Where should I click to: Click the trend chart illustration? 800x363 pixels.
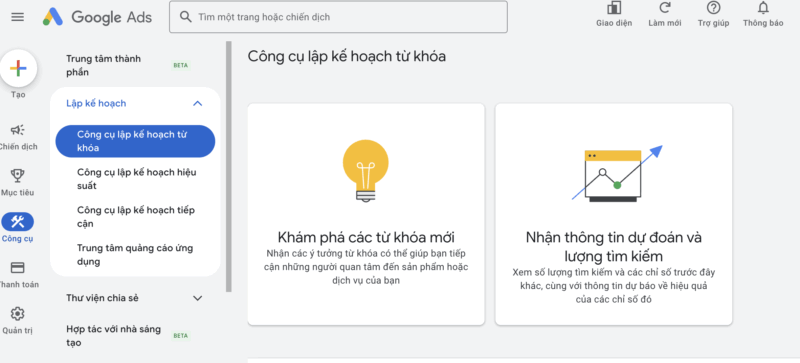(x=617, y=174)
